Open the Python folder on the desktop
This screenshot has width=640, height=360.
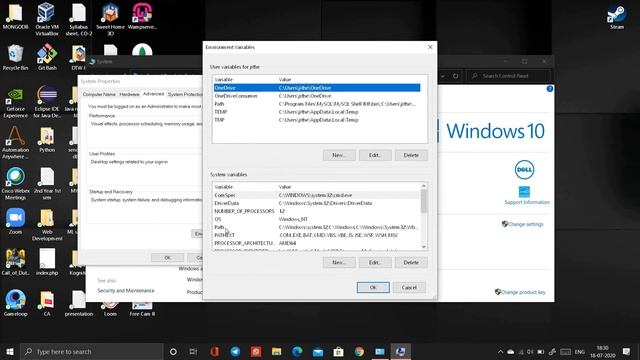pyautogui.click(x=47, y=140)
